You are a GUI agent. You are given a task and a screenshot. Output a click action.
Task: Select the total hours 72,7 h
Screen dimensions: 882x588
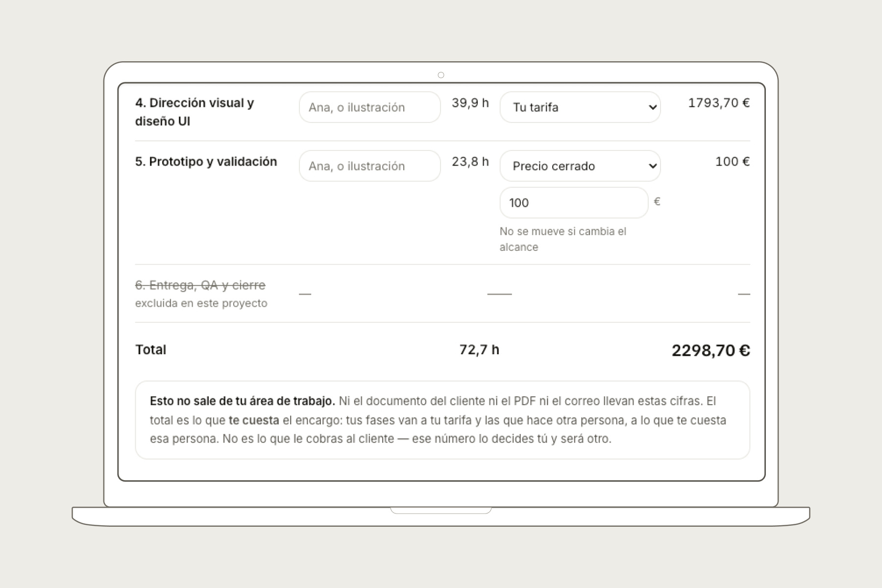[479, 350]
